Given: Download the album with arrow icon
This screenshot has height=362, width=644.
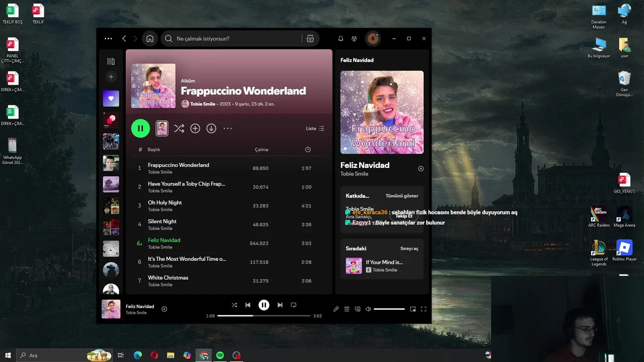Looking at the screenshot, I should [x=211, y=129].
